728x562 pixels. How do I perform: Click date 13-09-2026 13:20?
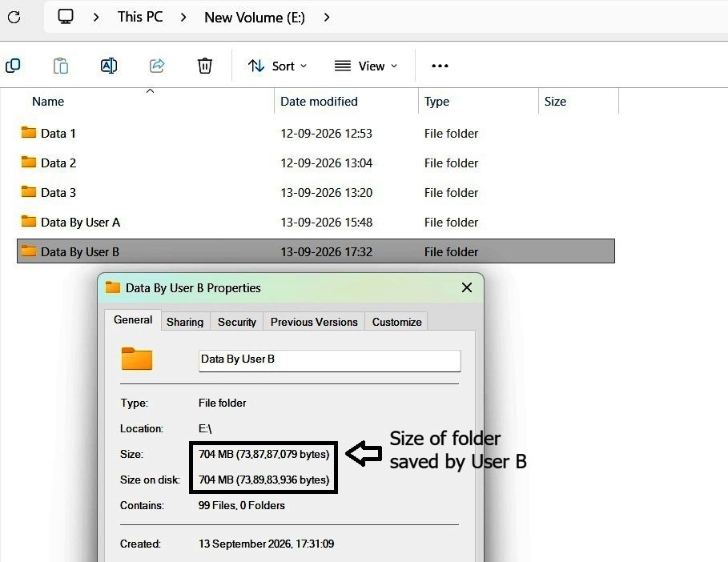[x=327, y=193]
